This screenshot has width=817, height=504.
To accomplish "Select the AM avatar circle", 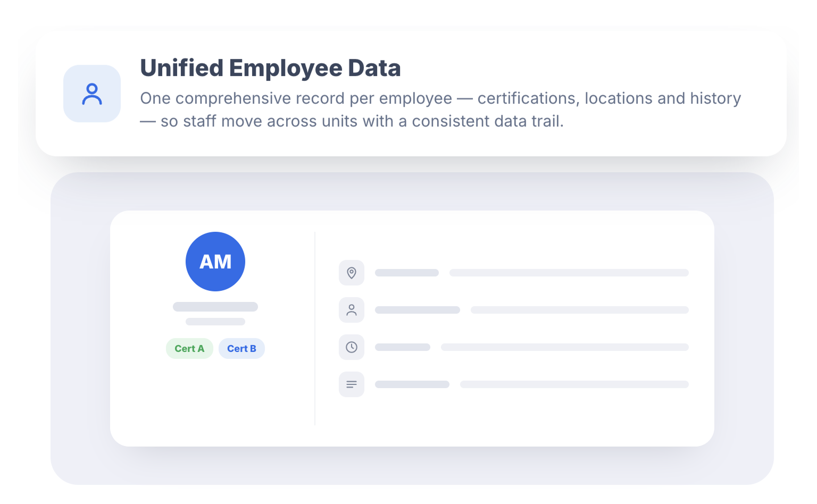I will pyautogui.click(x=215, y=262).
